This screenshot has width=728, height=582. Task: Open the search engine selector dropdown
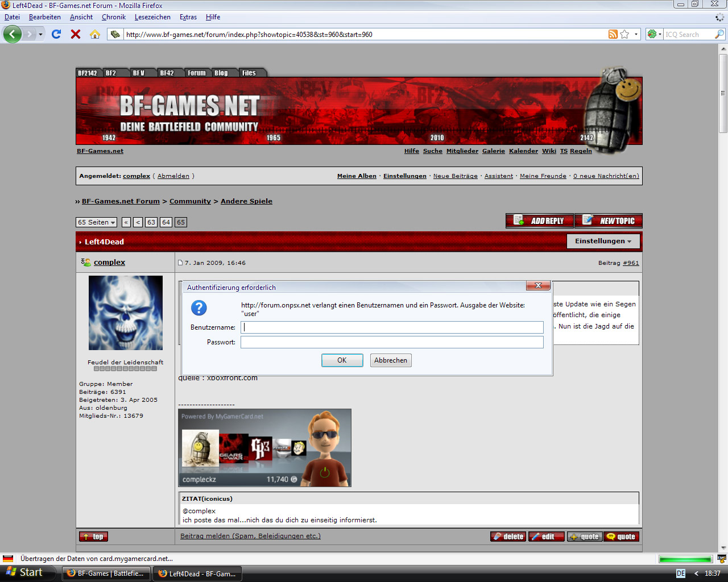[x=655, y=34]
